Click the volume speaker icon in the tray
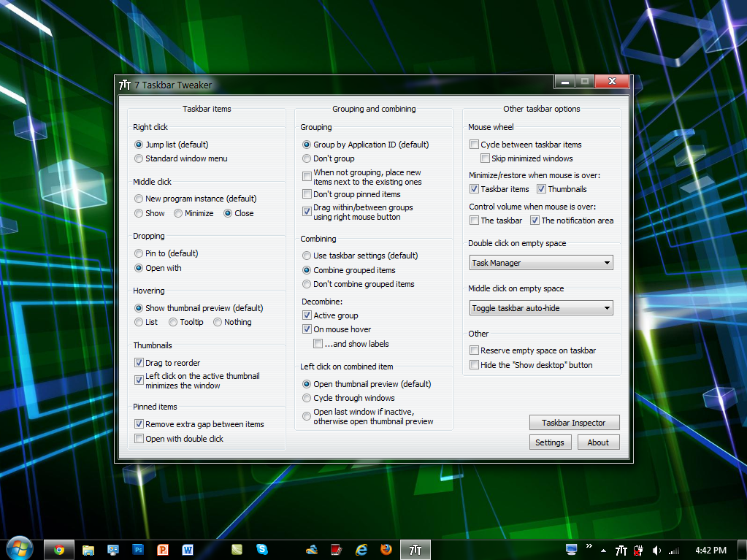The image size is (747, 560). [655, 549]
